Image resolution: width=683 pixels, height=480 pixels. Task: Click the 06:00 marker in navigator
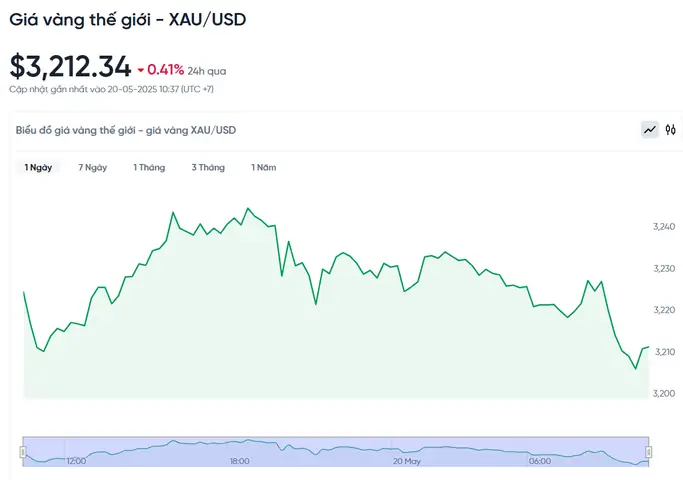tap(540, 461)
